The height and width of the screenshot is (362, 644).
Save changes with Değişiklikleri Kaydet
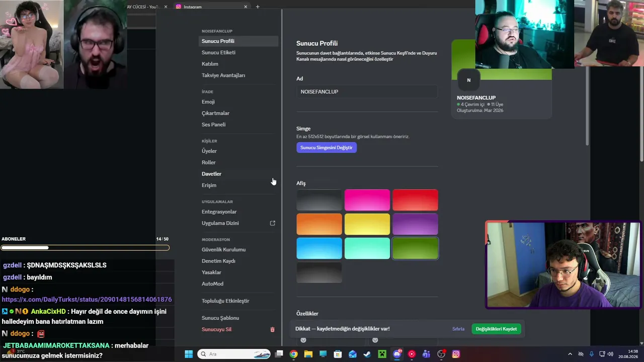496,329
